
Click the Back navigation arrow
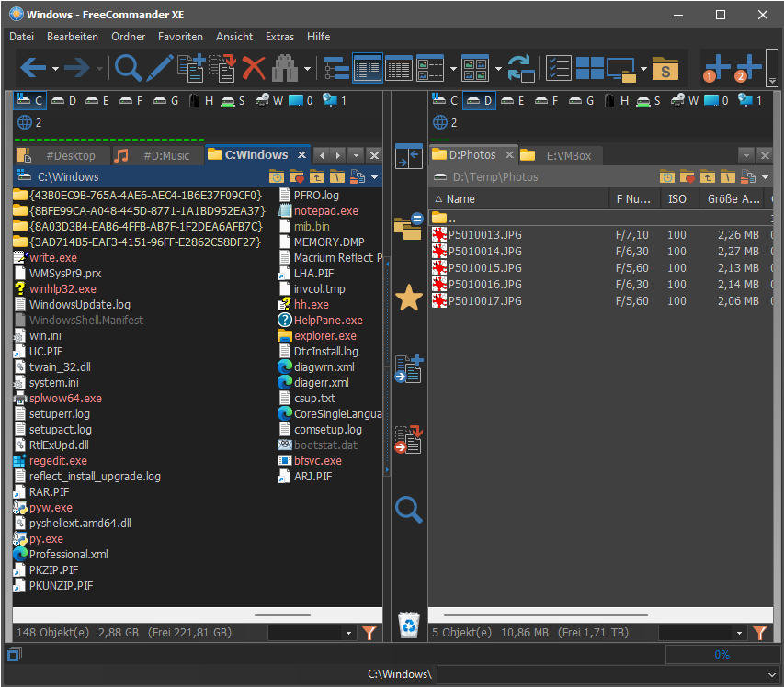(33, 68)
